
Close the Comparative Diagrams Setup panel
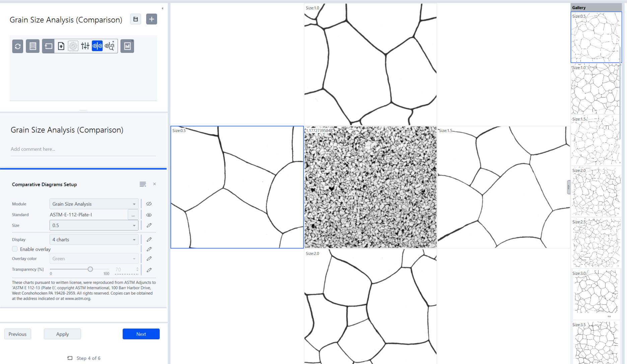[154, 184]
